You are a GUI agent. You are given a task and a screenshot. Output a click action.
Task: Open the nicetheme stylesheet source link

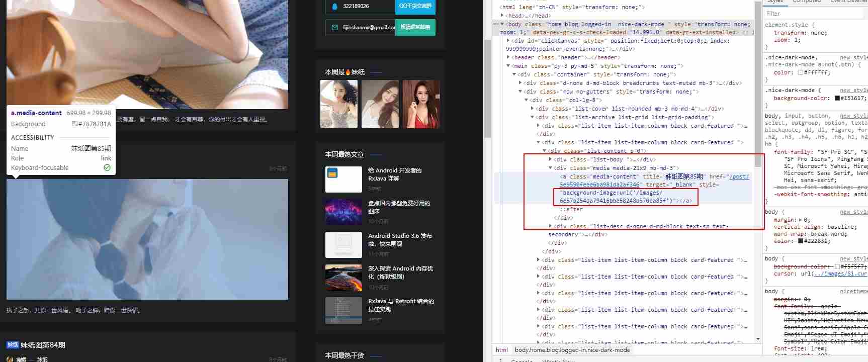point(853,291)
